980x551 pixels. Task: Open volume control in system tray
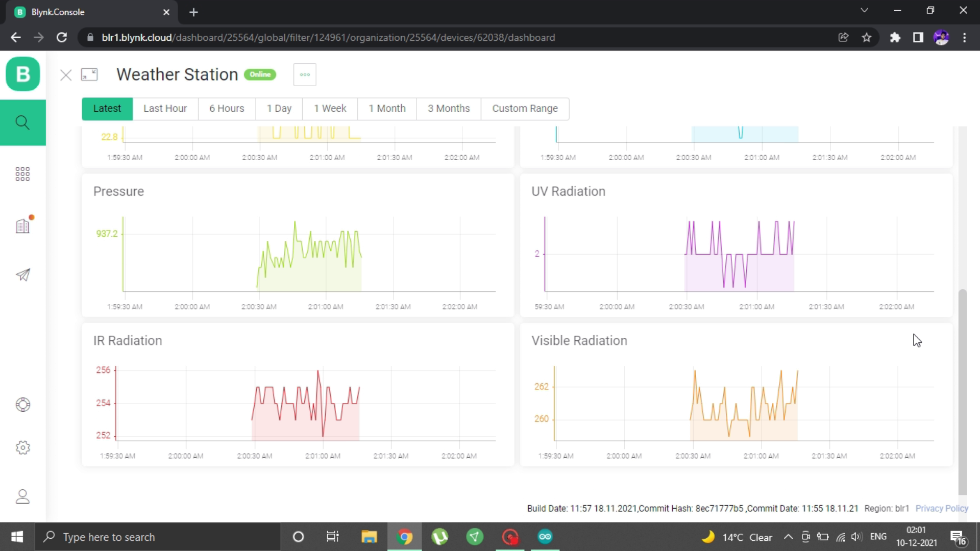tap(857, 537)
